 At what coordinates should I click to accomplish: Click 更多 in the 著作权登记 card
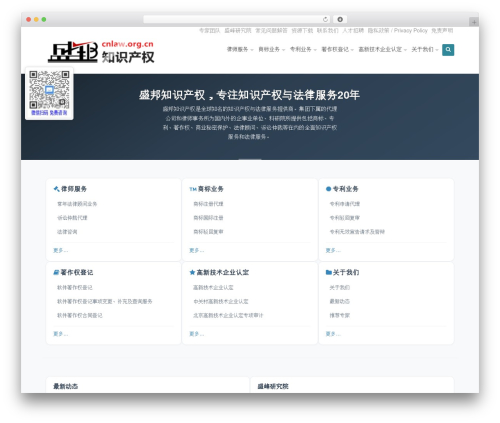pos(60,334)
